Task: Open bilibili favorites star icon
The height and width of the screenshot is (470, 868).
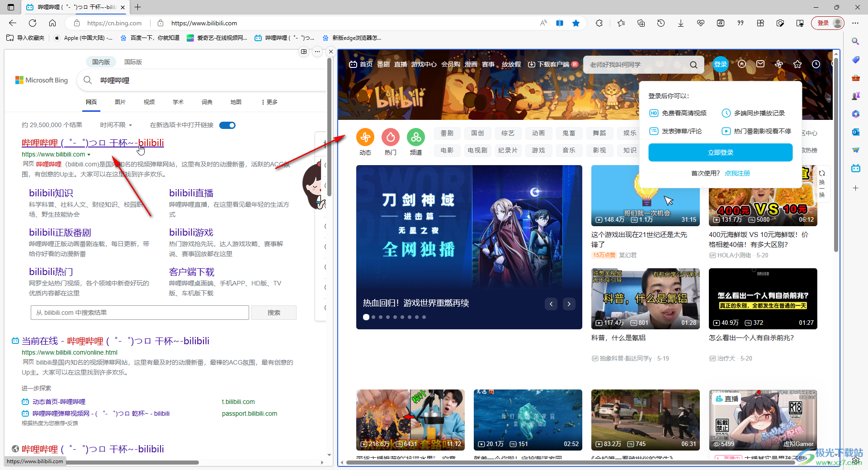Action: [797, 64]
